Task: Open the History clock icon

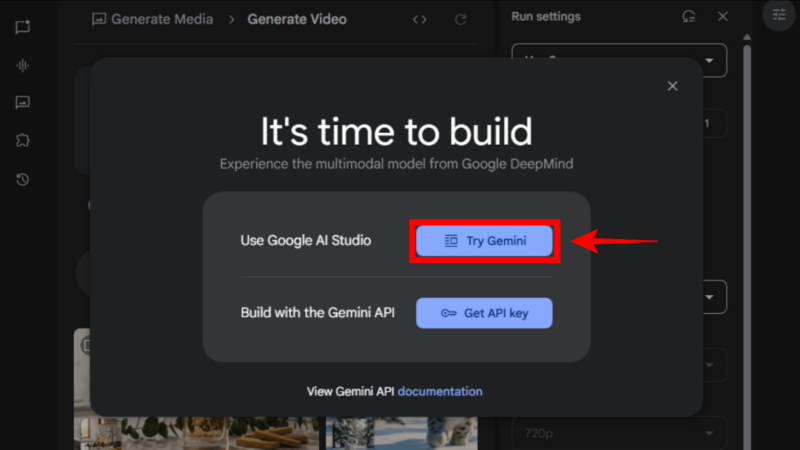Action: 22,179
